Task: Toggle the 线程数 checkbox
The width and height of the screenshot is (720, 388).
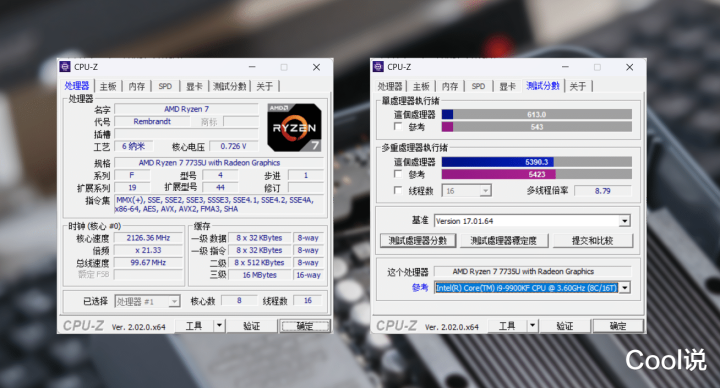Action: click(398, 190)
